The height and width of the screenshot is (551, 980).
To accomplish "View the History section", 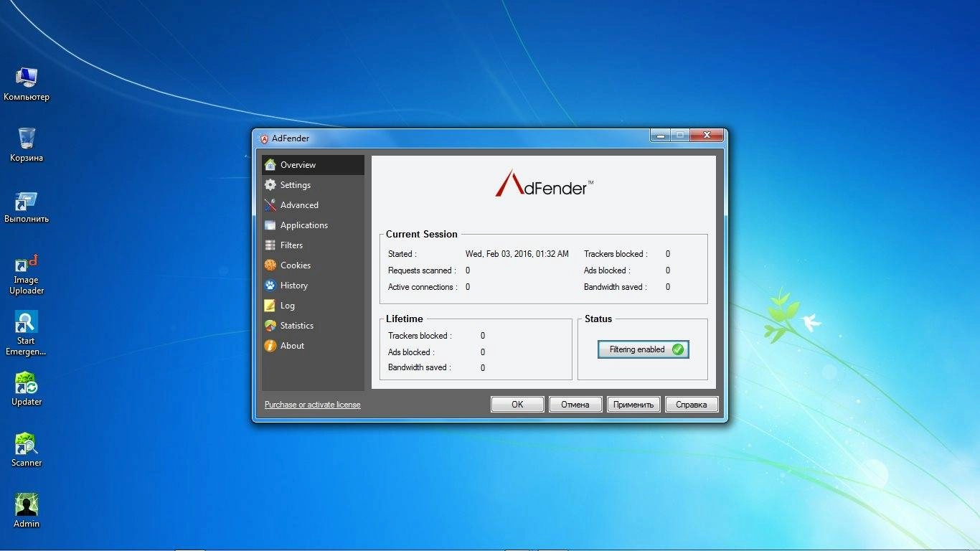I will click(313, 286).
